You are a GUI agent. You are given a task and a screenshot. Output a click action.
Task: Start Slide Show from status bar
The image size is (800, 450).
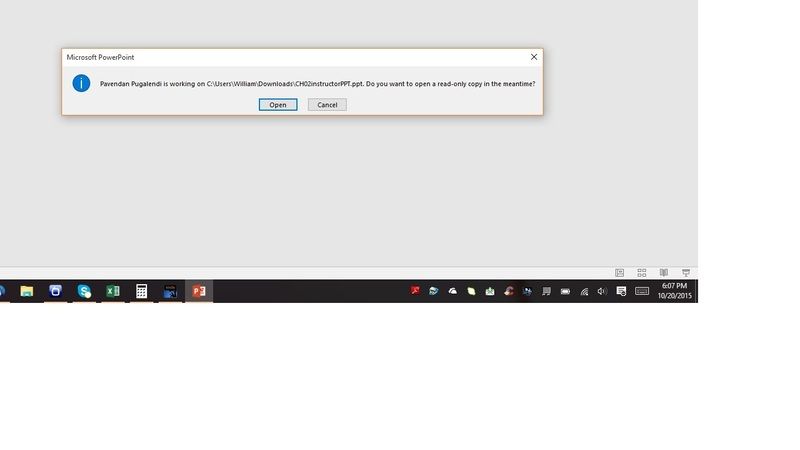686,273
